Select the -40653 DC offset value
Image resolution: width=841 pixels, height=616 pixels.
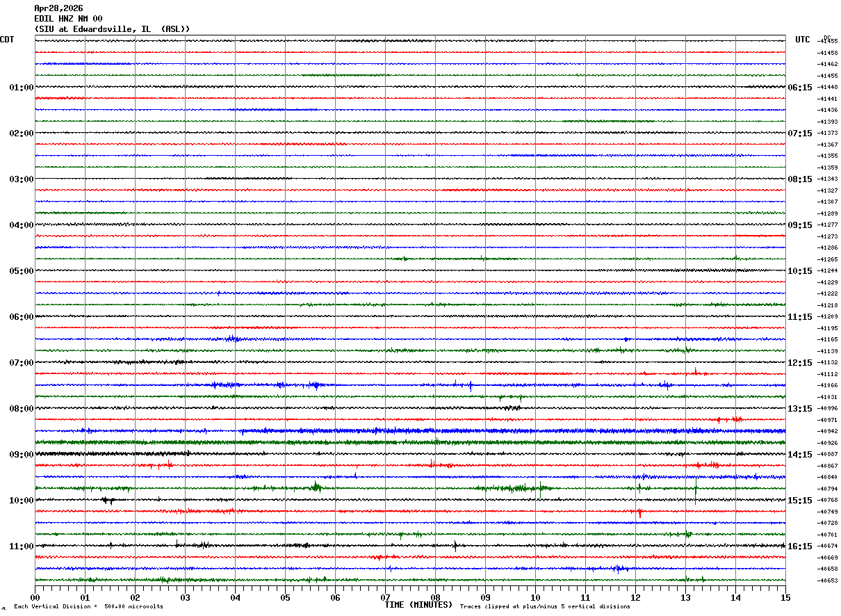[827, 581]
